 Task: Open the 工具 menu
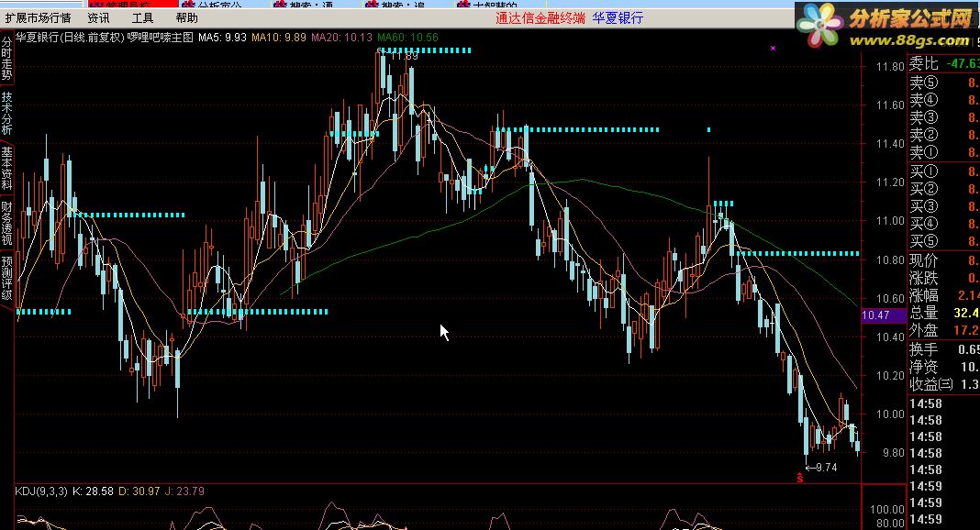tap(142, 18)
